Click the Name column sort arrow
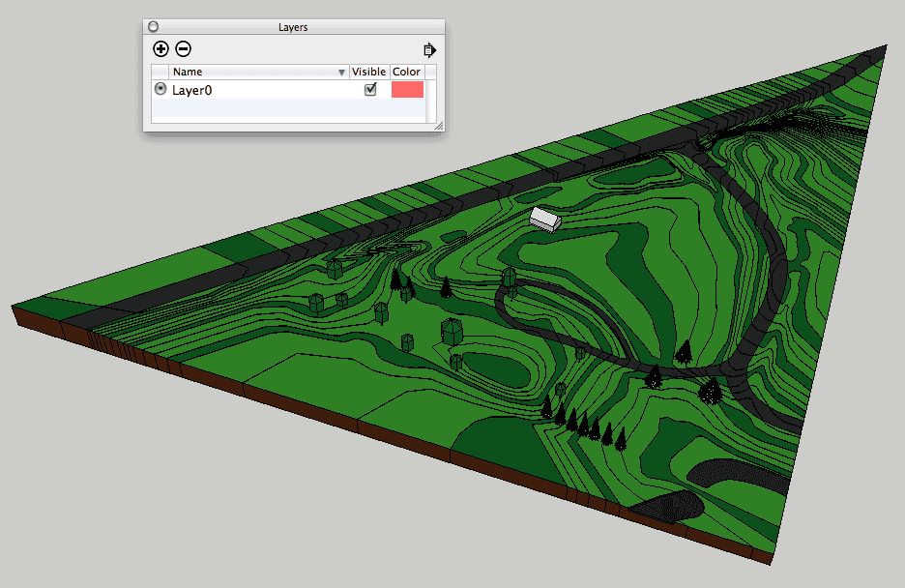 coord(341,73)
